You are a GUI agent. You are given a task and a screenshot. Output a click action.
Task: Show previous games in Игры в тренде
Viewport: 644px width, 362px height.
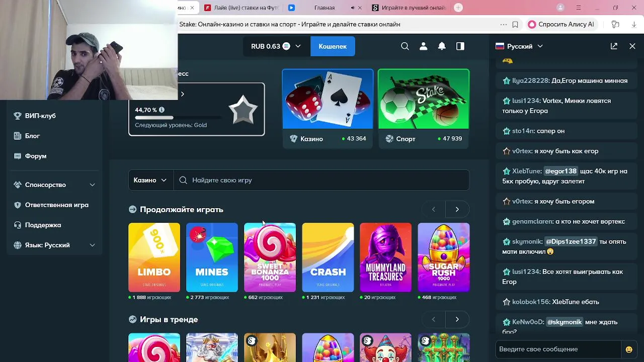tap(433, 319)
